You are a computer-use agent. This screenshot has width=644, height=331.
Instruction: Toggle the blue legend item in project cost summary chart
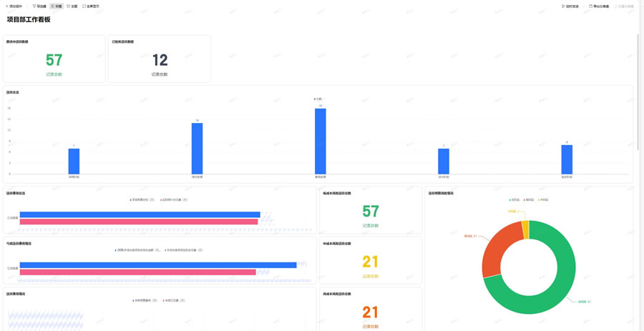[x=142, y=199]
